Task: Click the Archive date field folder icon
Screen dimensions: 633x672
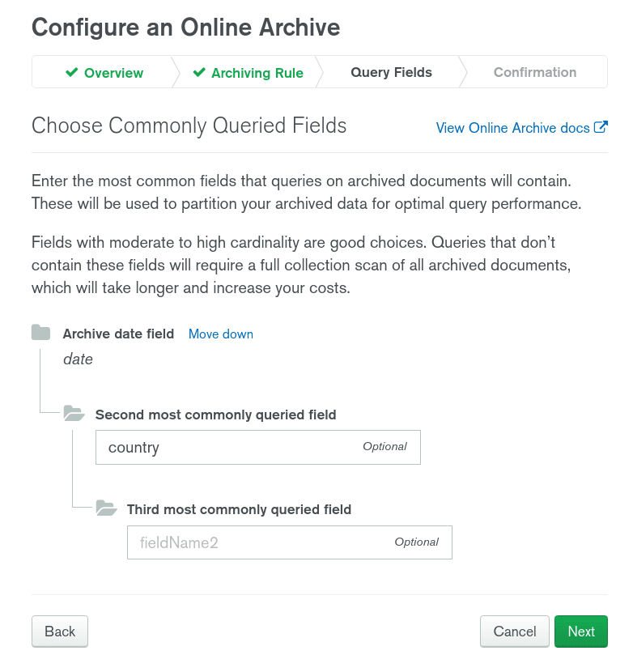Action: click(40, 333)
